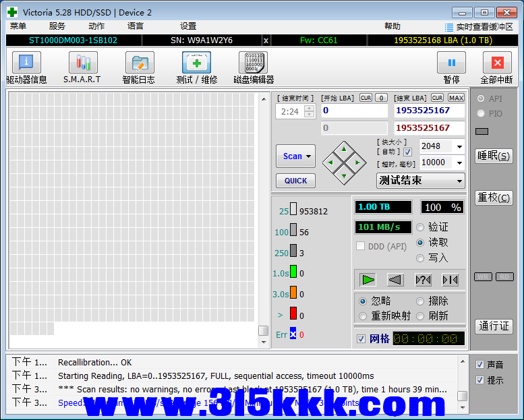Open the 设置 settings menu
Viewport: 524px width, 420px height.
pos(188,26)
